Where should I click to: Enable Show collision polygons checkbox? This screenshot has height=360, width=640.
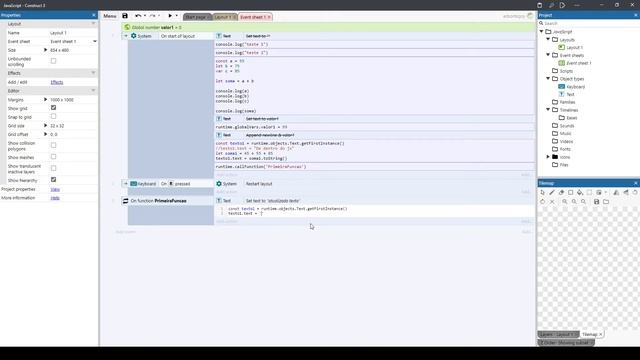click(x=53, y=145)
